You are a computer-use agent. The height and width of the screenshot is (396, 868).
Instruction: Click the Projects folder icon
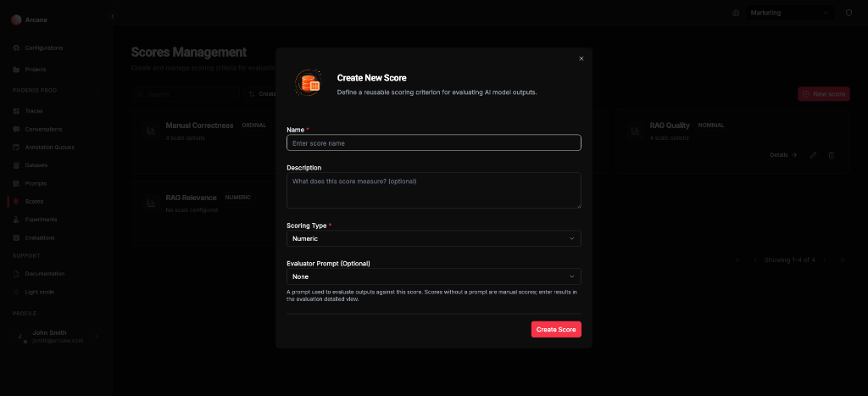coord(16,70)
